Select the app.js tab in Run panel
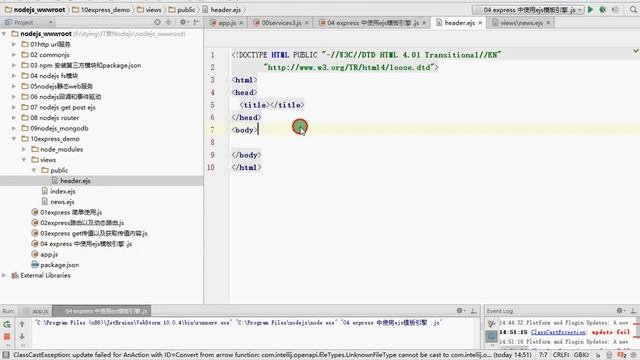 point(36,311)
